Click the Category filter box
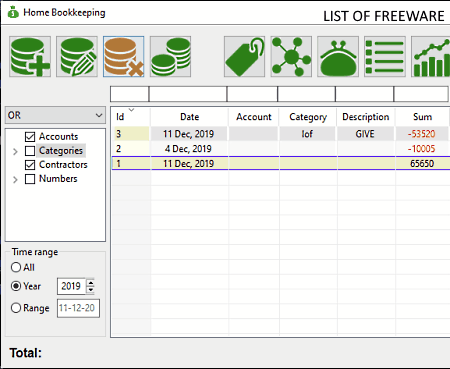450x369 pixels. coord(307,94)
